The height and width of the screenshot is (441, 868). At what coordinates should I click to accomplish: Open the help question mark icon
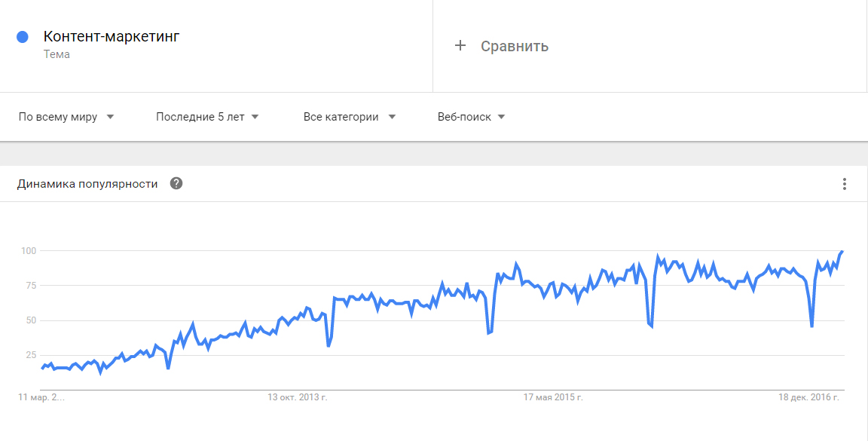coord(176,183)
